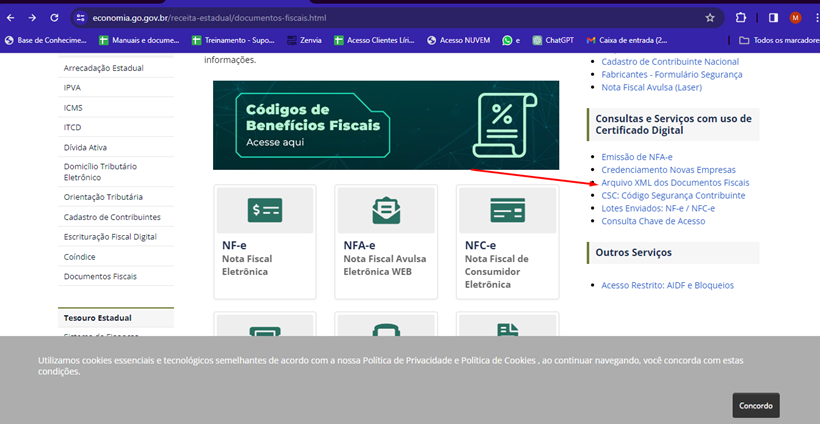Open the NFA-e Nota Fiscal Avulsa card
The image size is (820, 424).
[385, 240]
